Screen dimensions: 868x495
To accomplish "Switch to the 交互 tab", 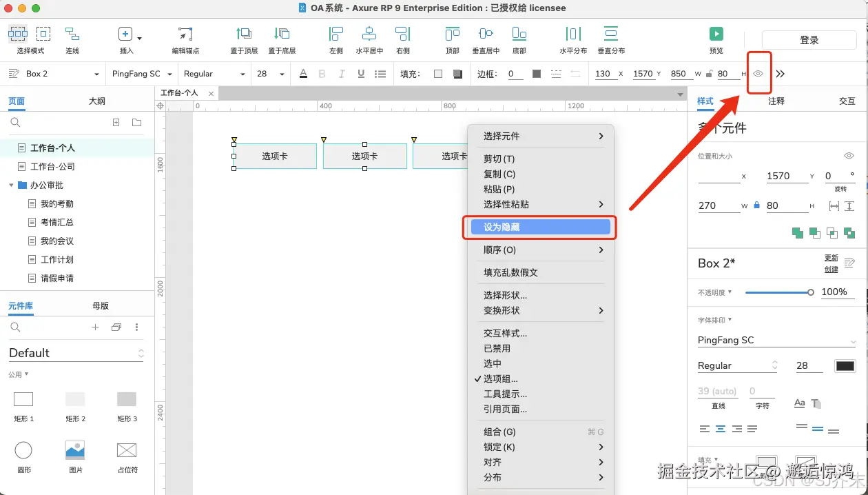I will click(847, 101).
